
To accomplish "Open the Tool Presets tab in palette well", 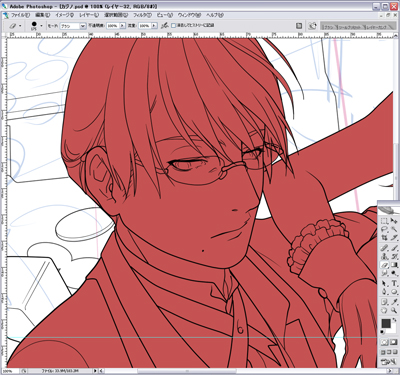I will point(351,27).
